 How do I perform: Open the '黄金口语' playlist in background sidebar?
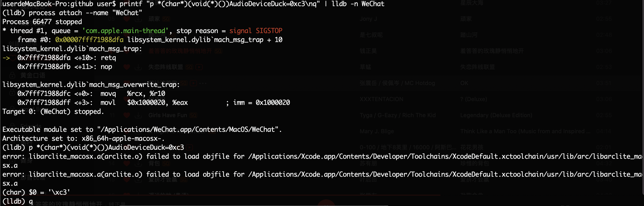pyautogui.click(x=33, y=75)
